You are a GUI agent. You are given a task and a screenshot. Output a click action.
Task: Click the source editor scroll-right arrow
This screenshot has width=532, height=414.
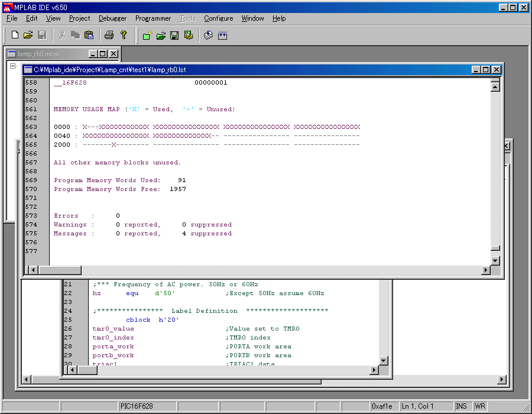(374, 370)
